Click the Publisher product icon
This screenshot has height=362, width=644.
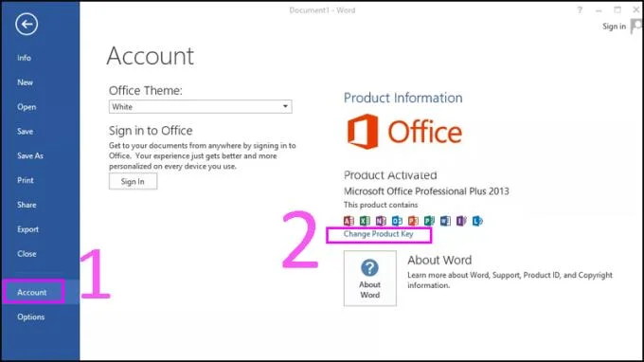coord(429,221)
